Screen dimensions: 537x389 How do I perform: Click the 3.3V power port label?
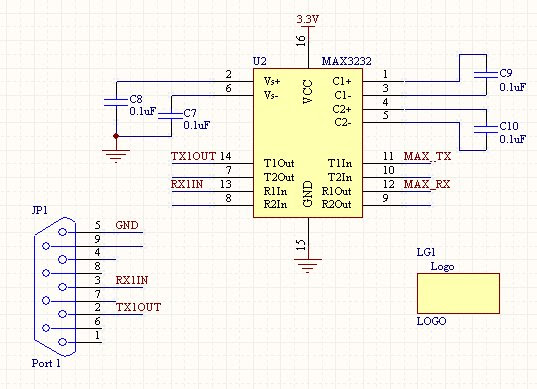click(308, 20)
